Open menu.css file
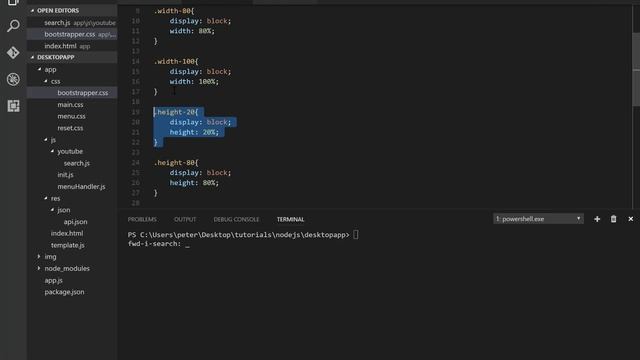The height and width of the screenshot is (360, 640). (71, 116)
